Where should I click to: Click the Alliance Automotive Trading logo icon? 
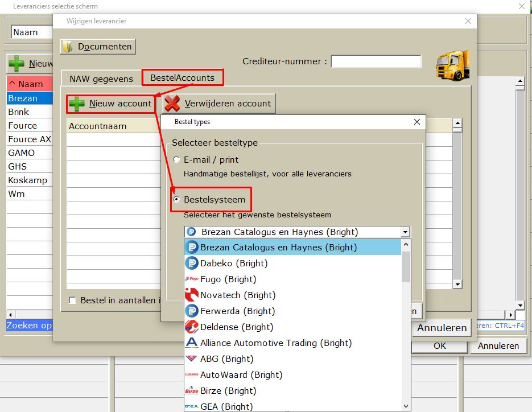[192, 343]
